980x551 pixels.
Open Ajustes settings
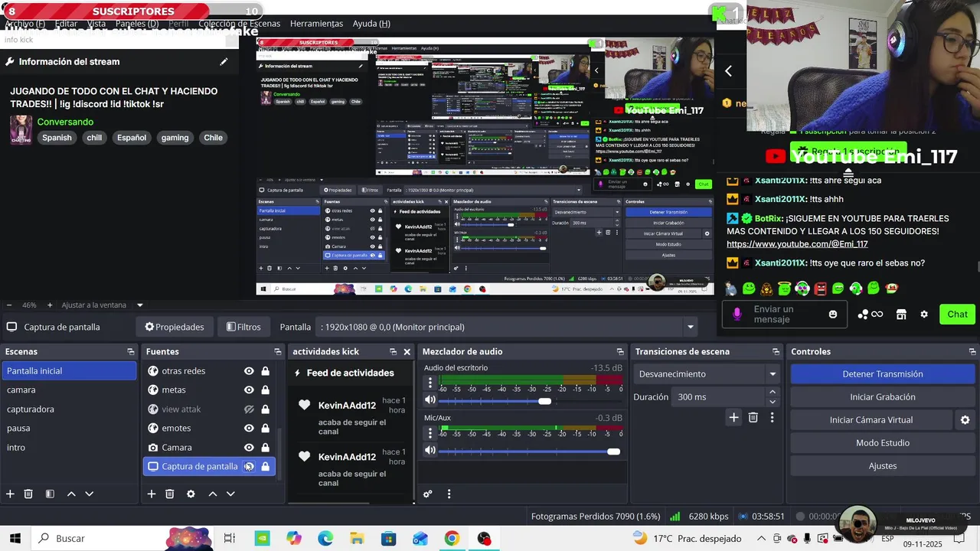click(883, 466)
